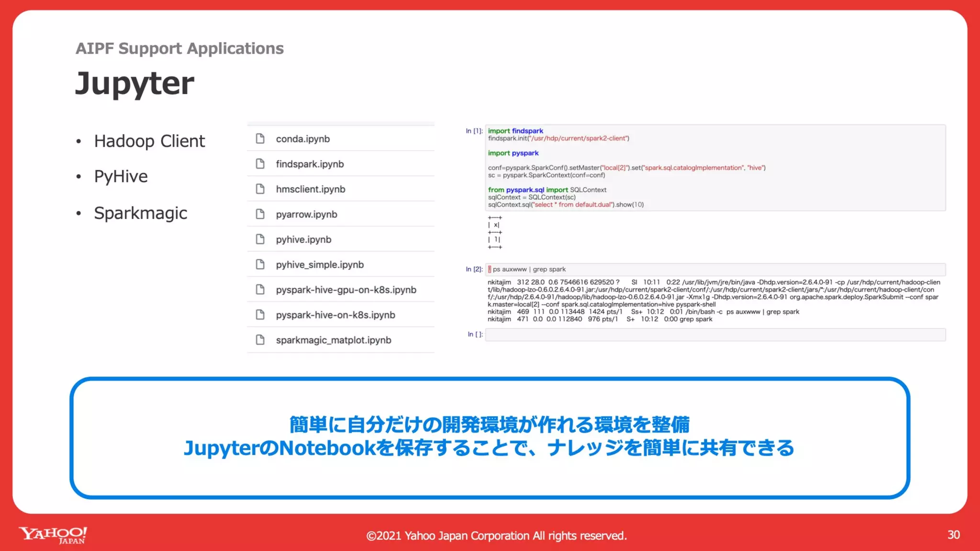
Task: Click the slide number 30
Action: click(x=953, y=535)
